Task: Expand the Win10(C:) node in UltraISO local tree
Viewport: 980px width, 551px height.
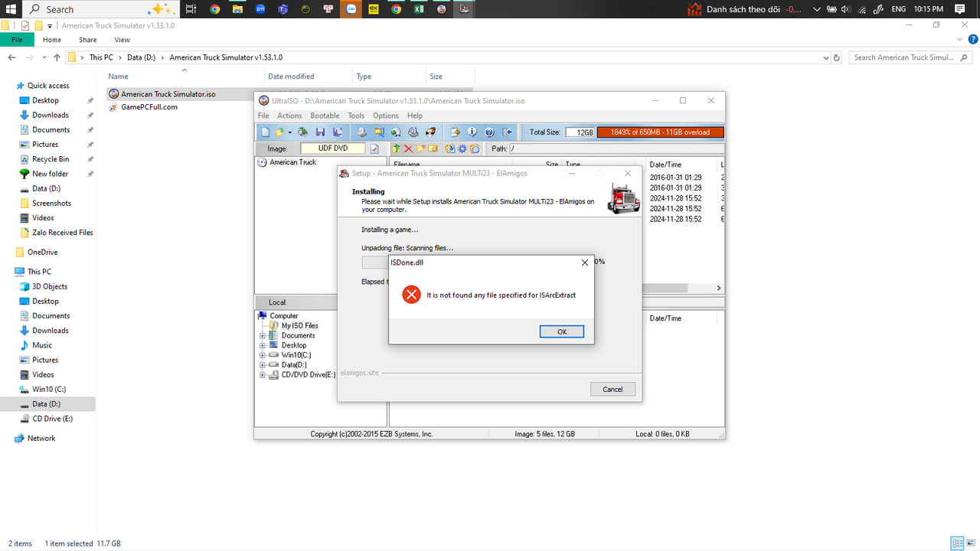Action: tap(263, 355)
